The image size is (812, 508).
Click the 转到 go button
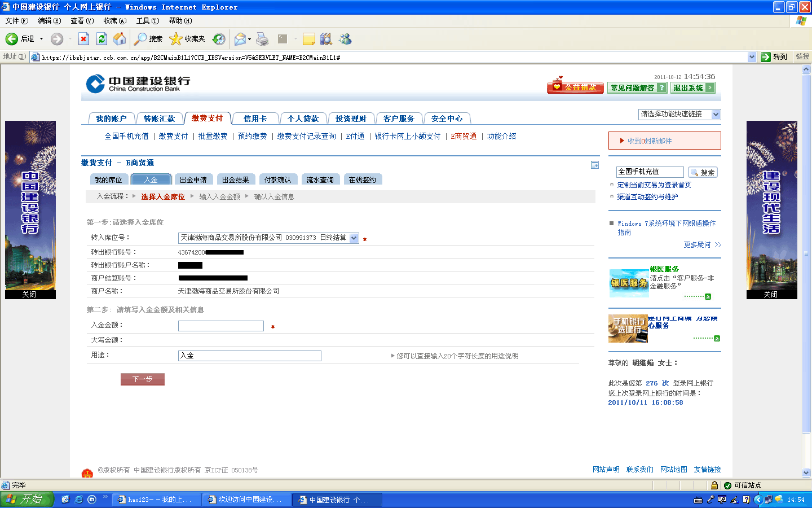coord(774,57)
